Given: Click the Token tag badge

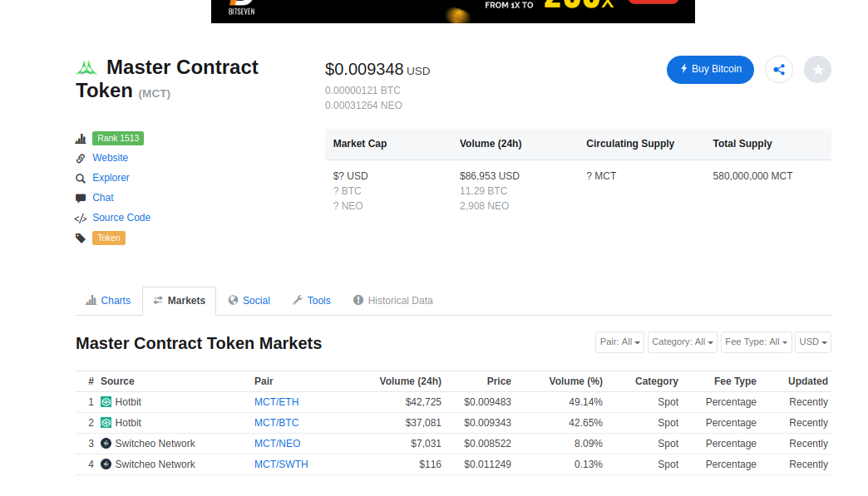Looking at the screenshot, I should tap(108, 238).
